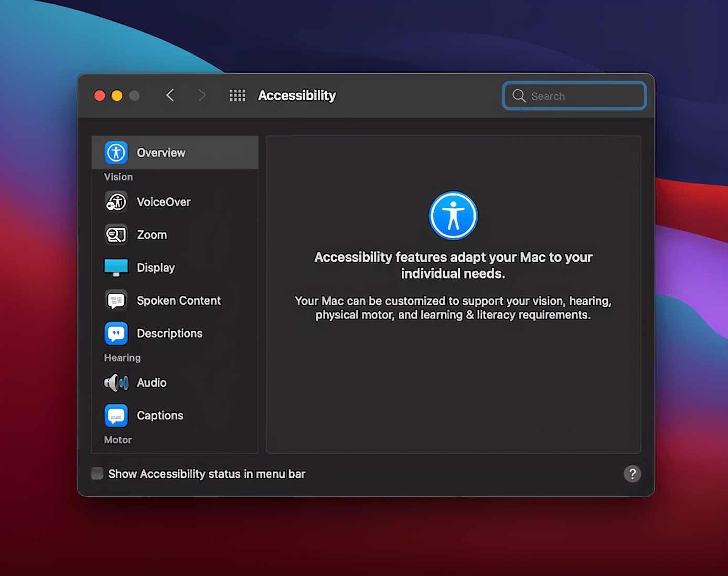Click the 'Accessibility features adapt your Mac' heading
Image resolution: width=728 pixels, height=576 pixels.
pos(453,265)
